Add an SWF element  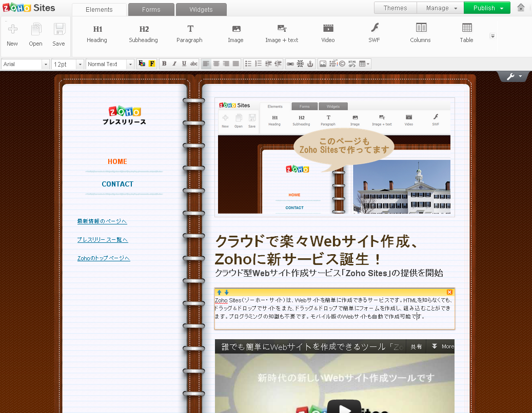[374, 33]
